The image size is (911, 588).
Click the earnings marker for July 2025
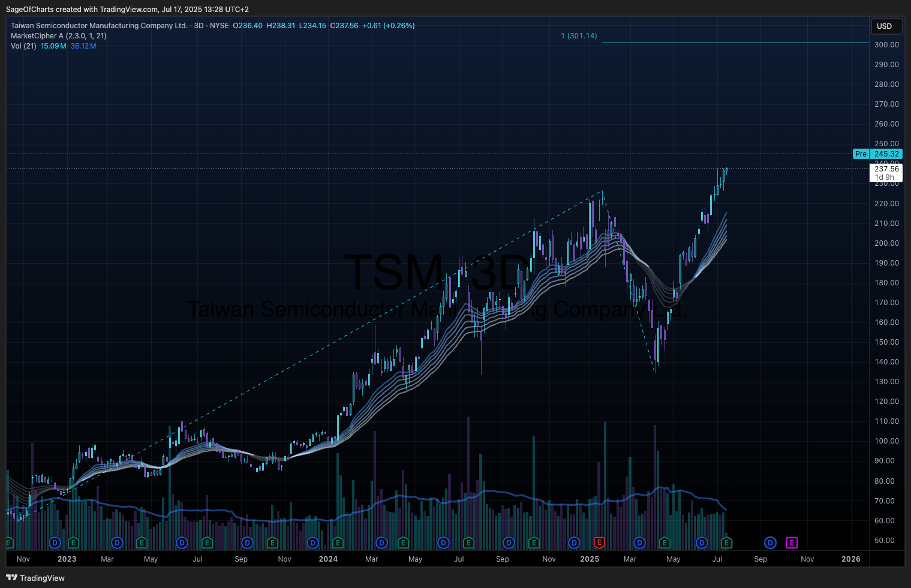(x=726, y=543)
